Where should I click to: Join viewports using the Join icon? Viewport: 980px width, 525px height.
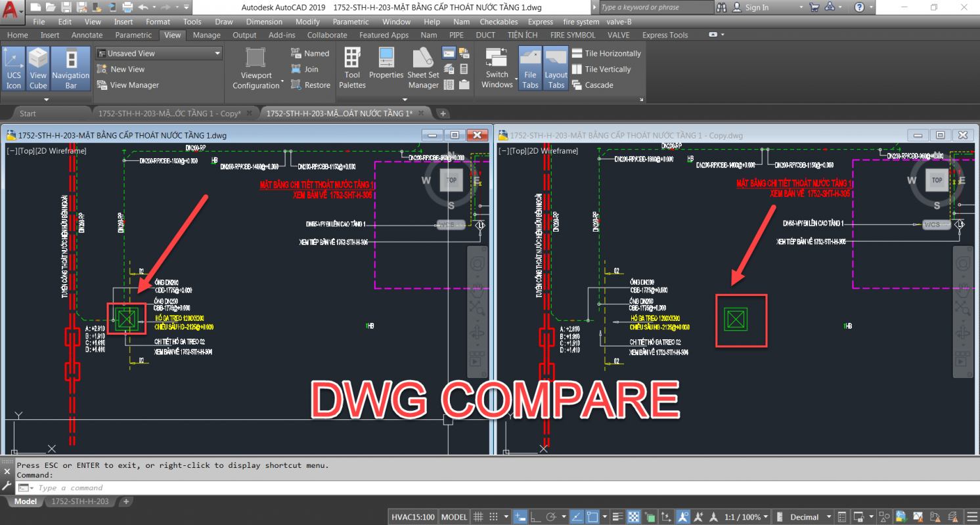tap(296, 70)
